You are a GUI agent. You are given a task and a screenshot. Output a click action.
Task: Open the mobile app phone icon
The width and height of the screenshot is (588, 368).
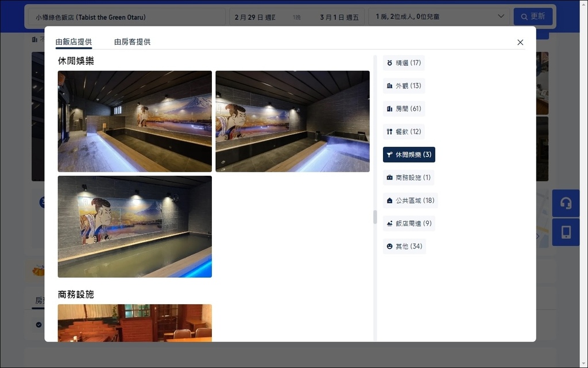pyautogui.click(x=566, y=233)
